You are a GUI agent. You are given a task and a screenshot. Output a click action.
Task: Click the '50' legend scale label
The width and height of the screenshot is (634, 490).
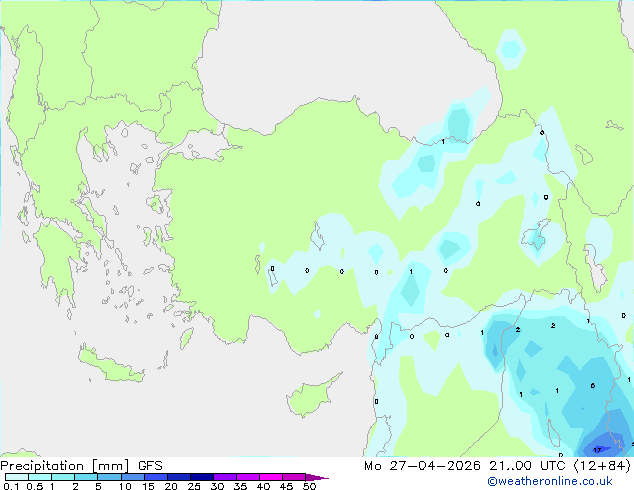coord(309,486)
